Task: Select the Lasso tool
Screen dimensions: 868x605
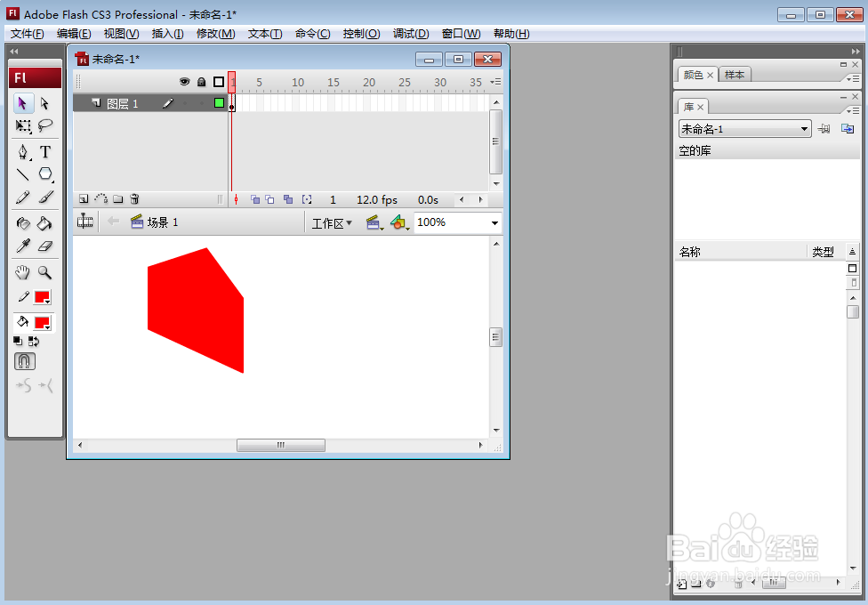Action: [44, 125]
